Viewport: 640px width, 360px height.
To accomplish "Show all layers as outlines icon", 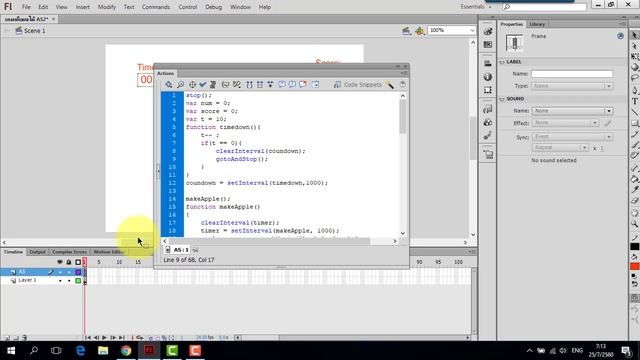I will [78, 262].
